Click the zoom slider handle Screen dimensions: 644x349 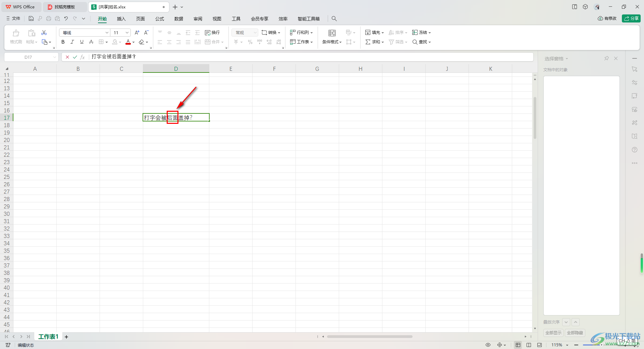coord(601,345)
